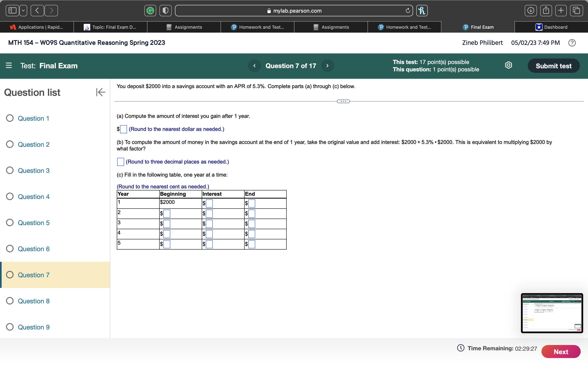588x367 pixels.
Task: Select the Question 3 radio circle
Action: [10, 170]
